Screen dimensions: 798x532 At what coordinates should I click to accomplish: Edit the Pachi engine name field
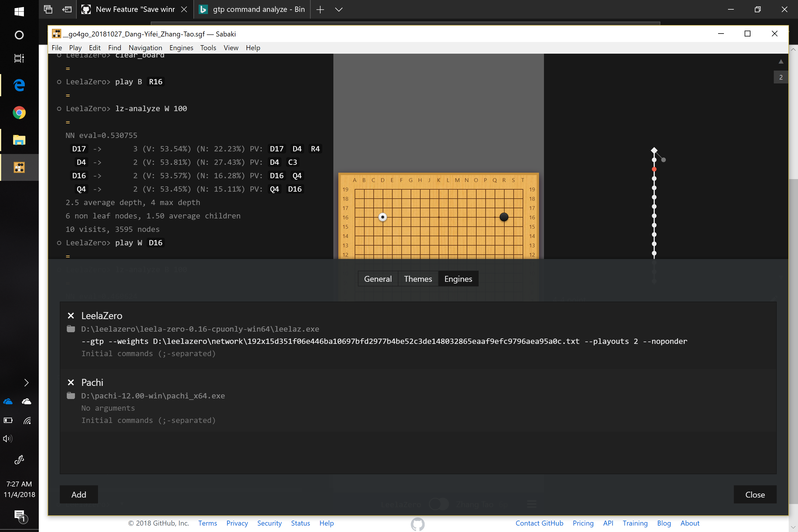pyautogui.click(x=426, y=382)
